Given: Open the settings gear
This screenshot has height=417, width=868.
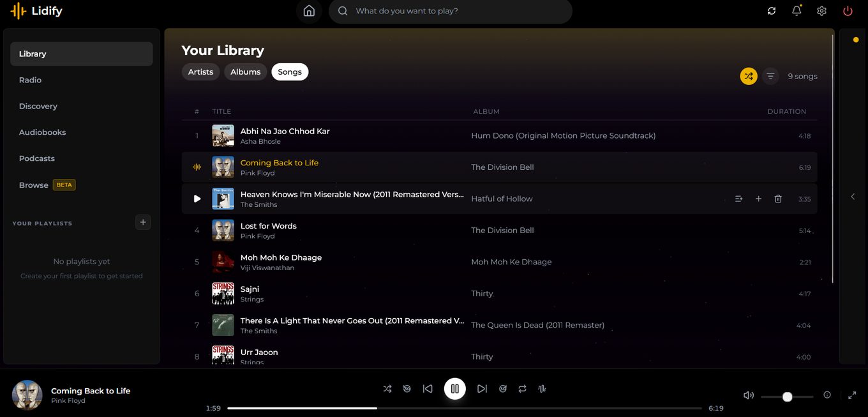Looking at the screenshot, I should [x=822, y=11].
